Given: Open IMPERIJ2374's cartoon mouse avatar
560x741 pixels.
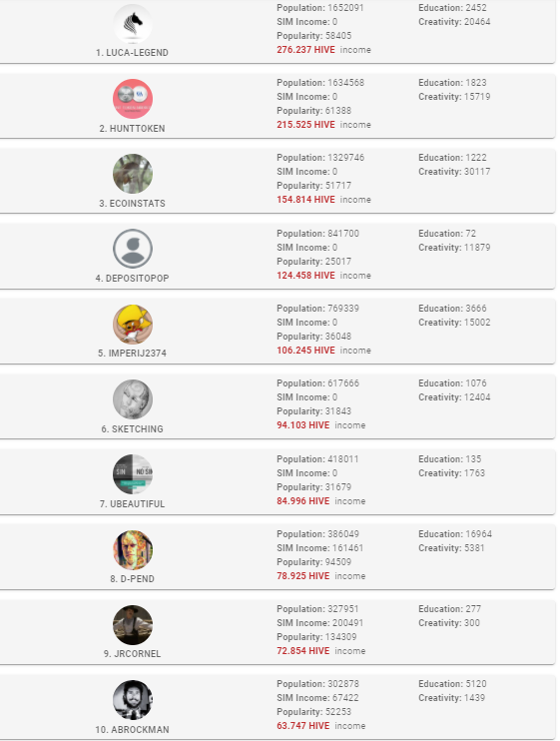Looking at the screenshot, I should coord(133,325).
